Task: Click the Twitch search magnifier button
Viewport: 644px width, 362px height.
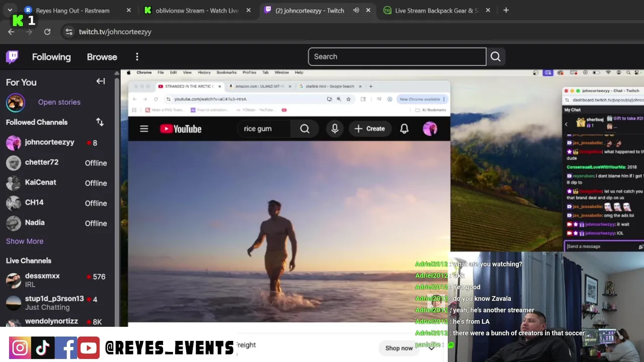Action: tap(496, 57)
